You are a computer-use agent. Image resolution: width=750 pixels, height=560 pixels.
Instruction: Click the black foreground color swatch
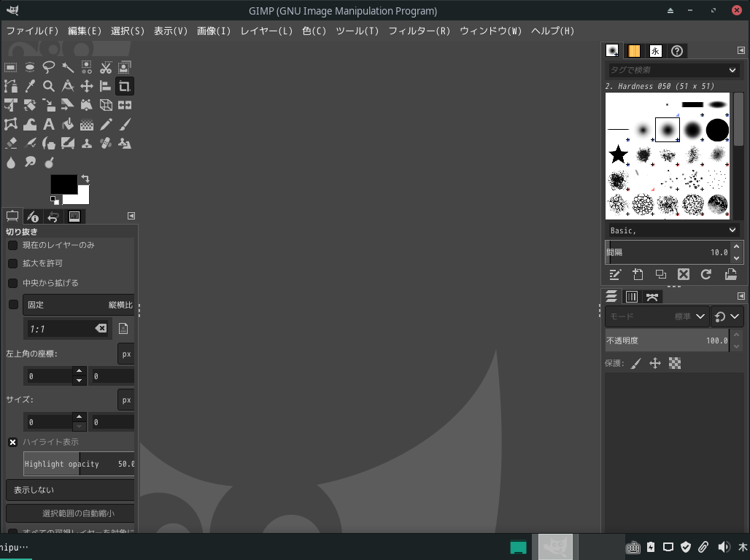(x=63, y=184)
